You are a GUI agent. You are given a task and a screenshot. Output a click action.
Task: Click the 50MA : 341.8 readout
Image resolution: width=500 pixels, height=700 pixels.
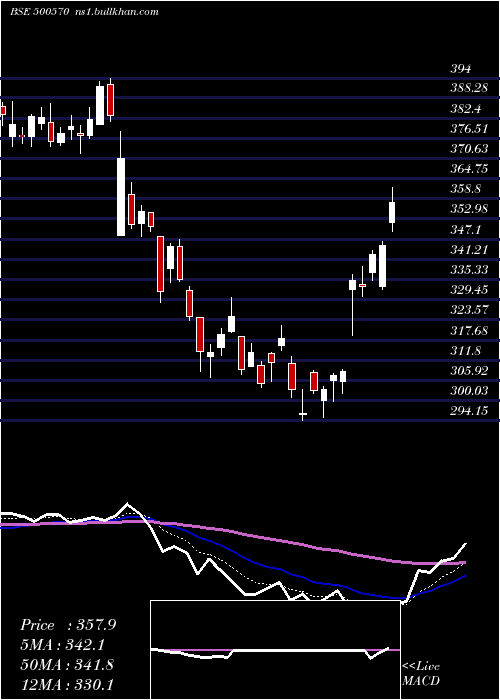tap(67, 665)
